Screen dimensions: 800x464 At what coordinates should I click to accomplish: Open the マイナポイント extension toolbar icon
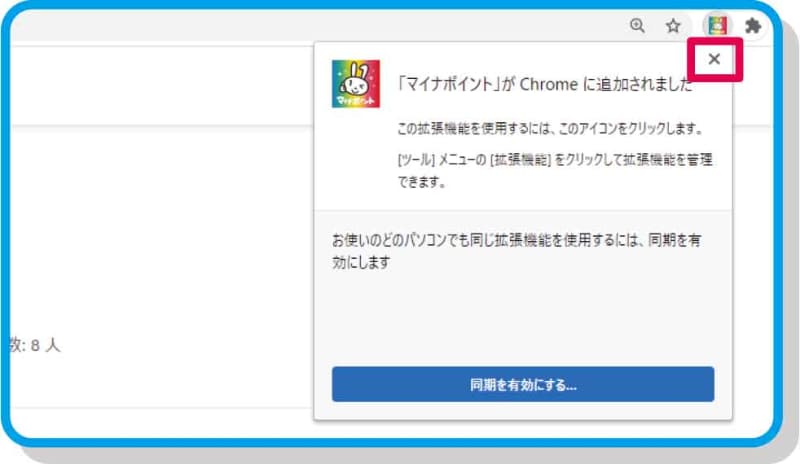pyautogui.click(x=717, y=26)
